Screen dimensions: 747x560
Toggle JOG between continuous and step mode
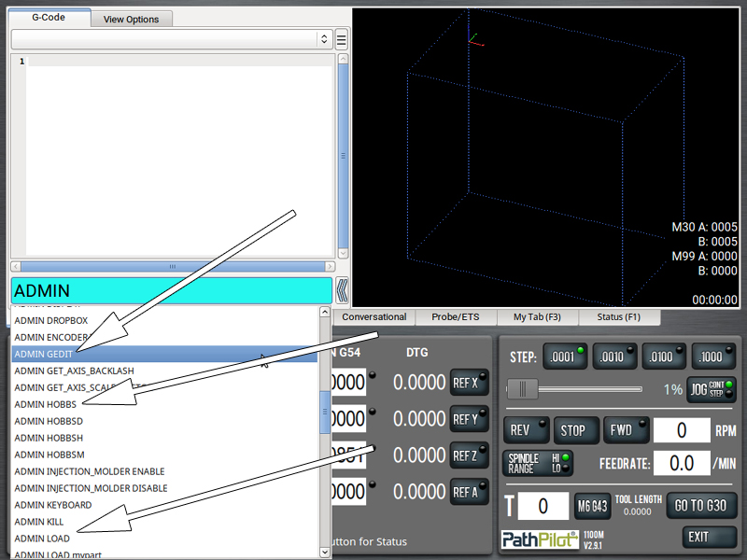711,389
